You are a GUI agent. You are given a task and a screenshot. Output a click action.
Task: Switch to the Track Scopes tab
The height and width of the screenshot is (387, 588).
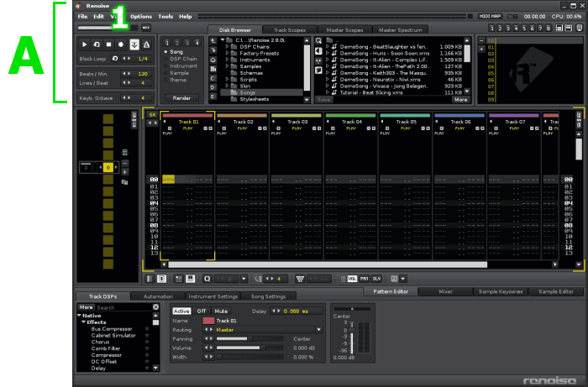[x=290, y=30]
